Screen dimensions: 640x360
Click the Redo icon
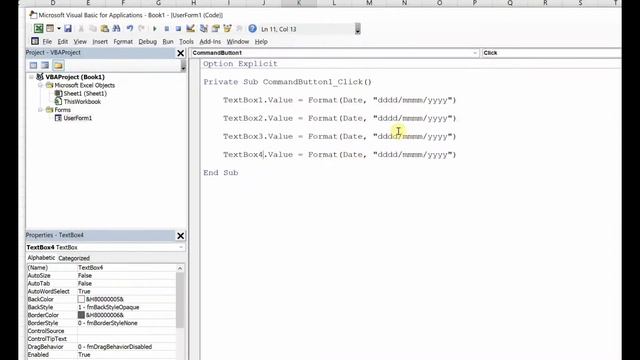click(141, 29)
